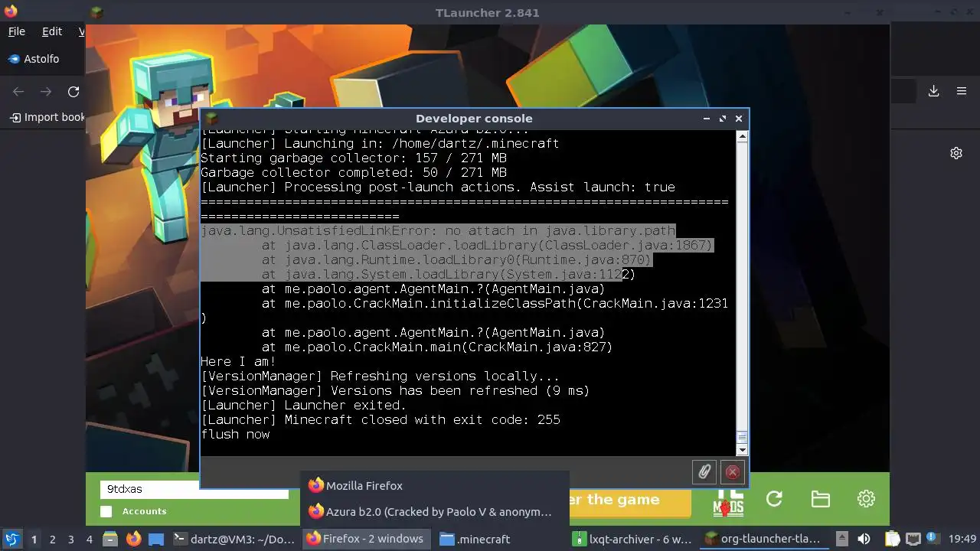Image resolution: width=980 pixels, height=551 pixels.
Task: Click the 'Here I am!' console line
Action: tap(238, 361)
